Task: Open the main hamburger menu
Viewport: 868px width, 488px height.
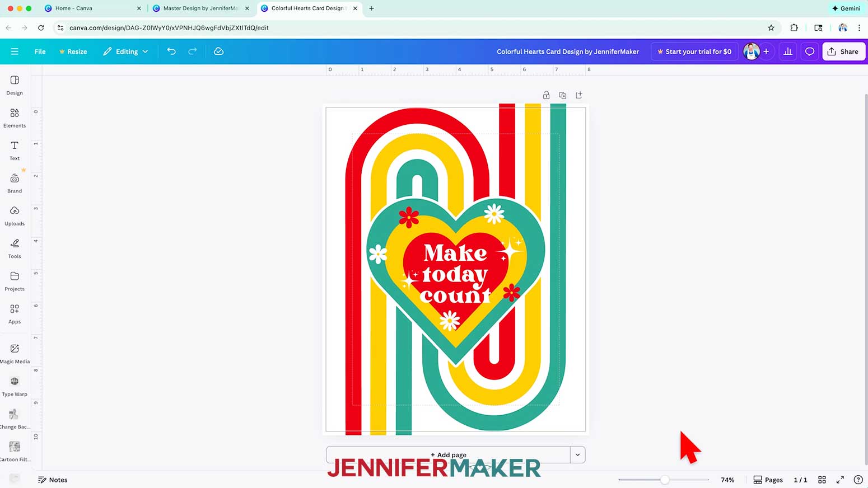Action: click(x=15, y=51)
